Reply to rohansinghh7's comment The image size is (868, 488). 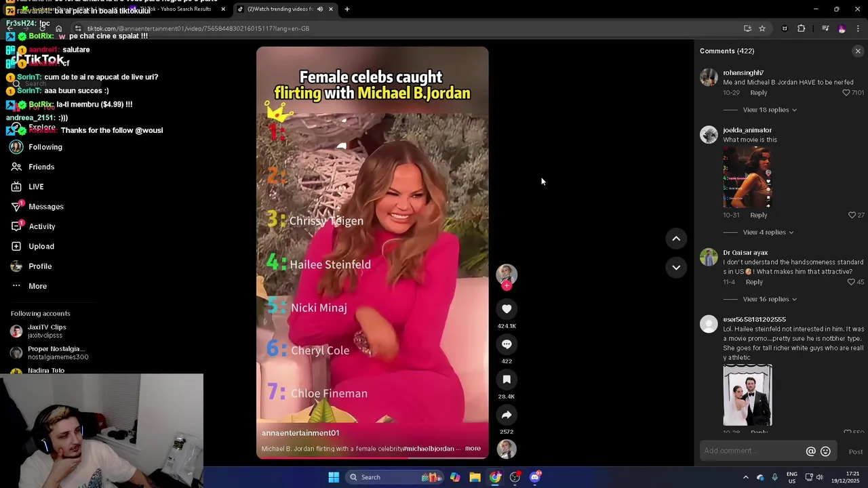[x=758, y=93]
